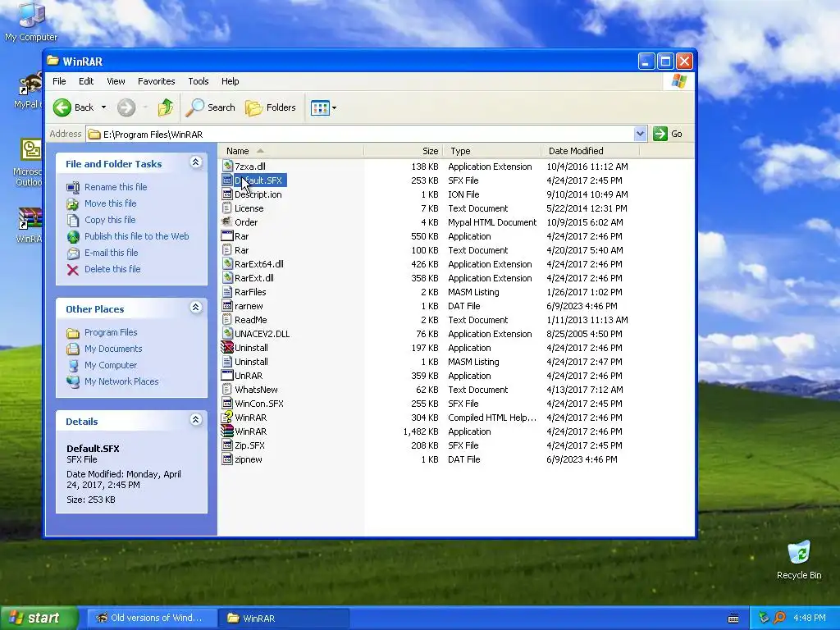Click Move this file link

point(111,203)
